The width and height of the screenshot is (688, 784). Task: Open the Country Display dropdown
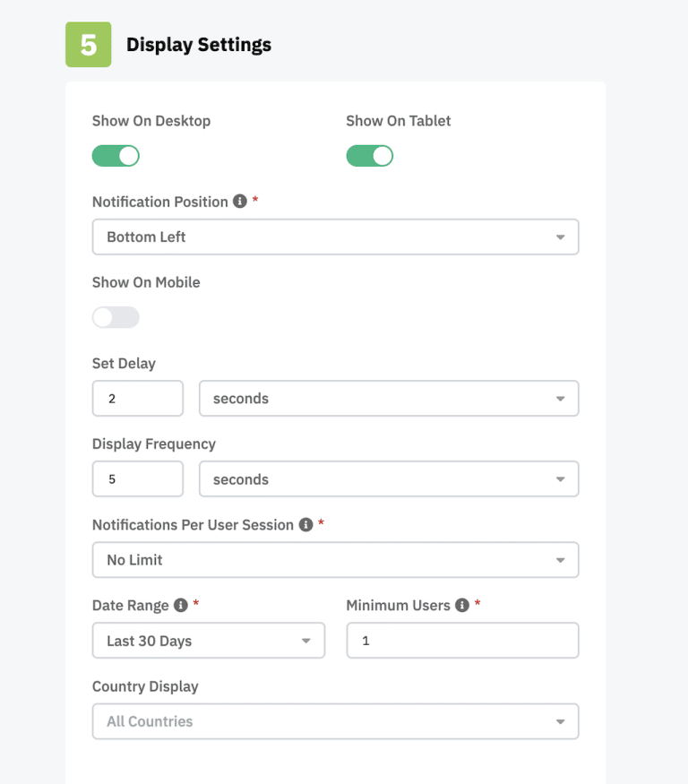click(x=335, y=720)
